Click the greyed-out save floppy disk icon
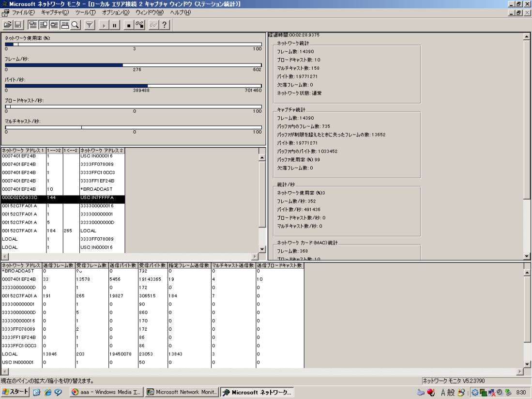 coord(18,25)
